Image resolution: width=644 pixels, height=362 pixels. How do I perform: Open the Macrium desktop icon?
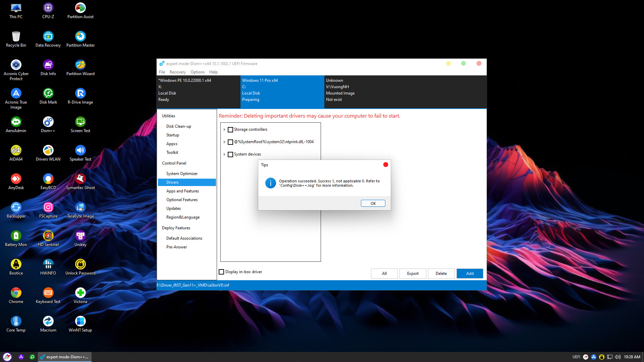(48, 322)
